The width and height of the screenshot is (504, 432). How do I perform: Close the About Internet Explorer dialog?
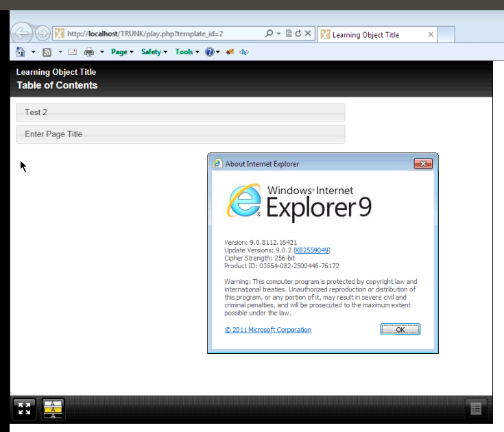pyautogui.click(x=423, y=164)
